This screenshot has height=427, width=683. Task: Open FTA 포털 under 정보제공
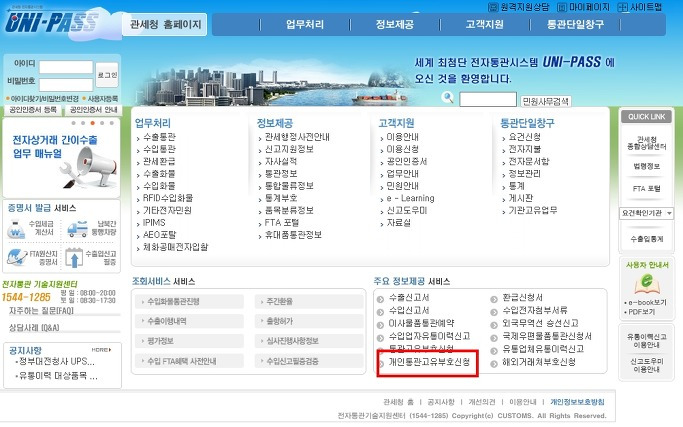pyautogui.click(x=282, y=223)
